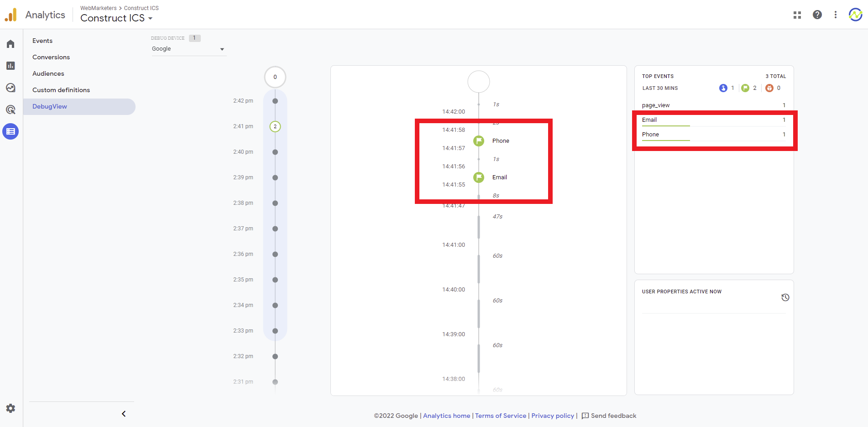Open the Help question mark icon
868x427 pixels.
817,15
